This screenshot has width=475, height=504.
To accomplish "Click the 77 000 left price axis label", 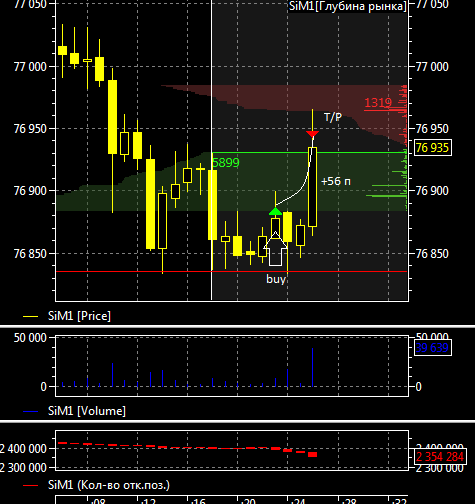I will click(x=30, y=67).
